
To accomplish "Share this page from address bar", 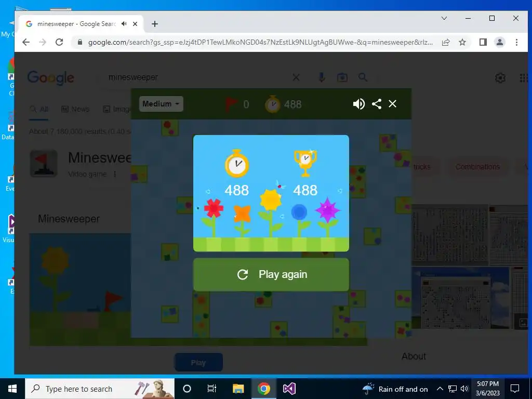I will pos(446,42).
